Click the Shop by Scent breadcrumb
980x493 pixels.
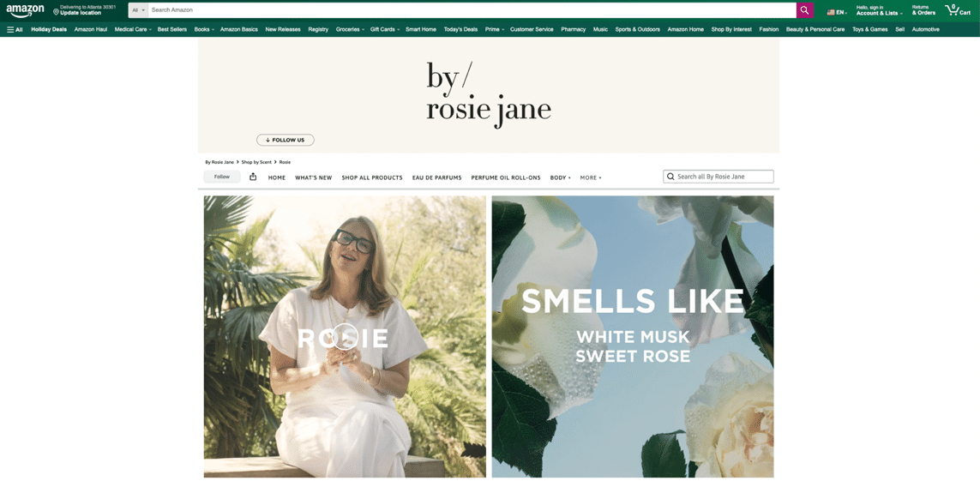coord(256,162)
